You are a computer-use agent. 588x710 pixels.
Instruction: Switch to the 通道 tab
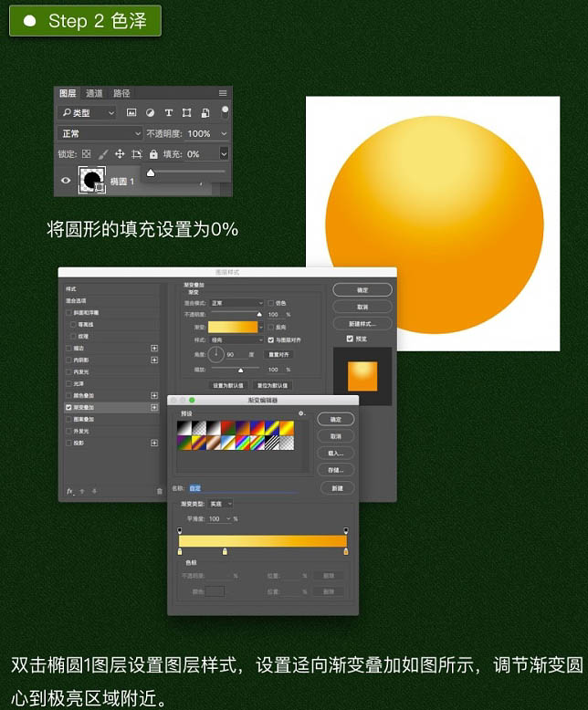[x=94, y=93]
